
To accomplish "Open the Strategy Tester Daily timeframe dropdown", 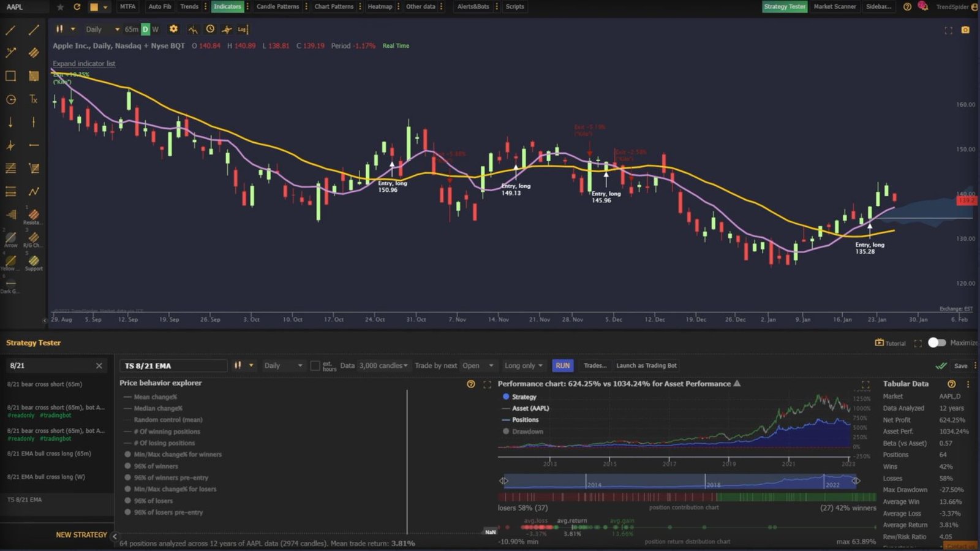I will click(283, 366).
